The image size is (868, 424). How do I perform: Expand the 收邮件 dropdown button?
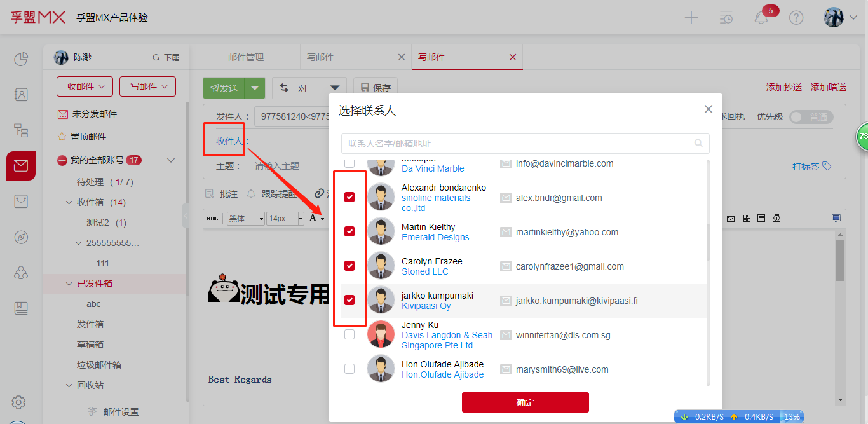pos(85,86)
